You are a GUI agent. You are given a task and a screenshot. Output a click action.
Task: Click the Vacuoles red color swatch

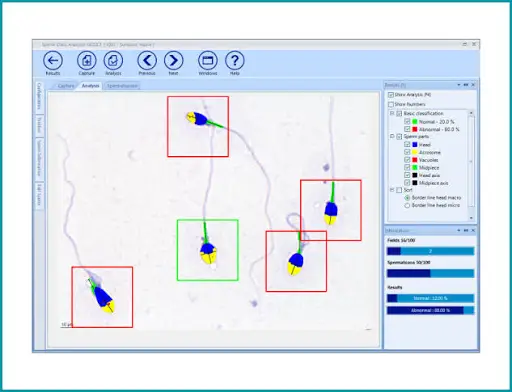[415, 160]
